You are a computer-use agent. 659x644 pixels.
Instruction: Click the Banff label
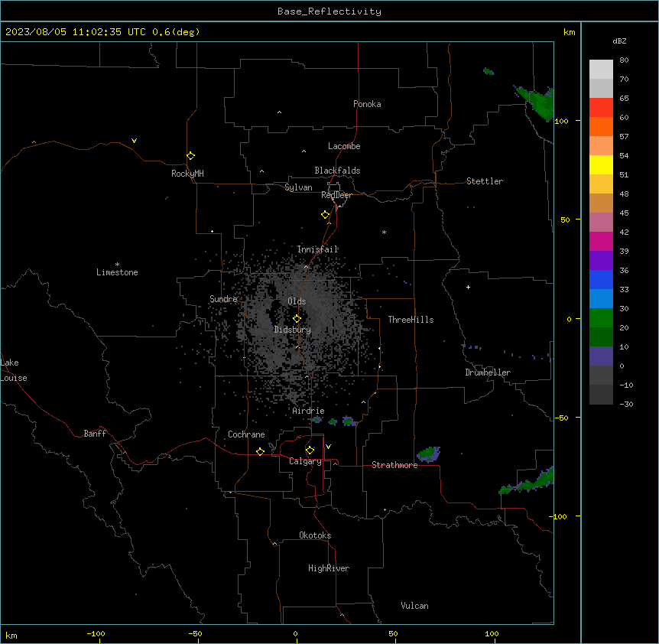pos(95,434)
